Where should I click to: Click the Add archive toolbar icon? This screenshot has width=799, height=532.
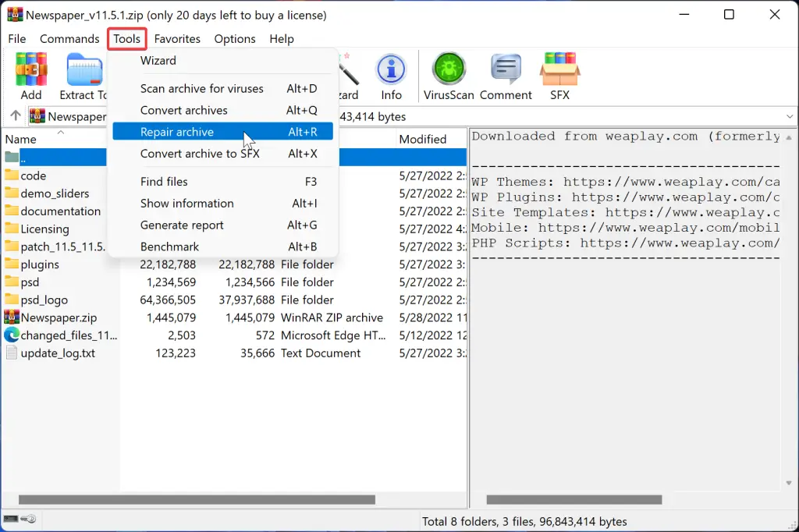30,74
